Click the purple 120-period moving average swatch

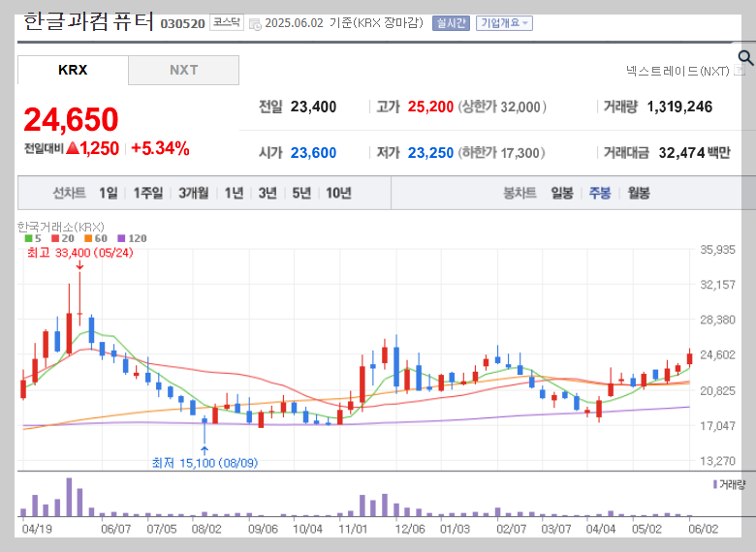121,238
